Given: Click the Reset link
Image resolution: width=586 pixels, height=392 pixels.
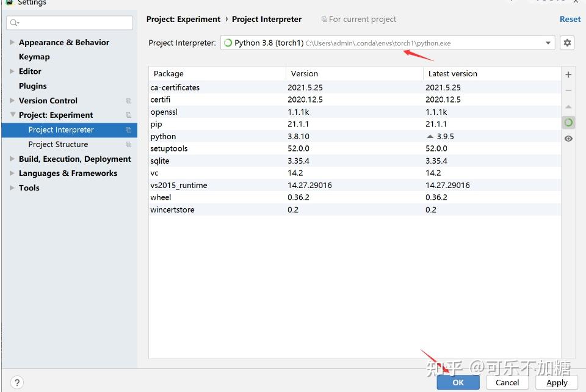Looking at the screenshot, I should coord(570,19).
